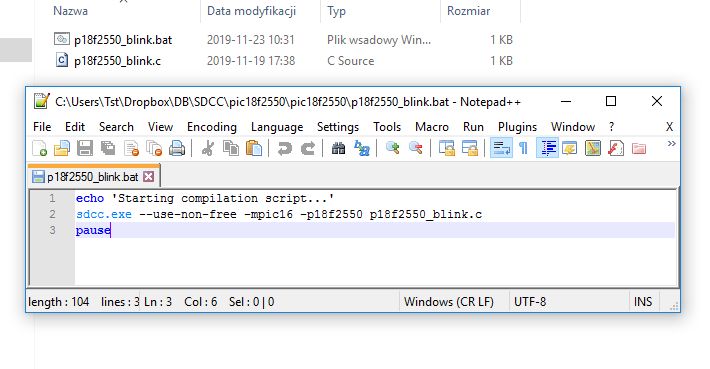Open the Function List icon

[x=616, y=149]
